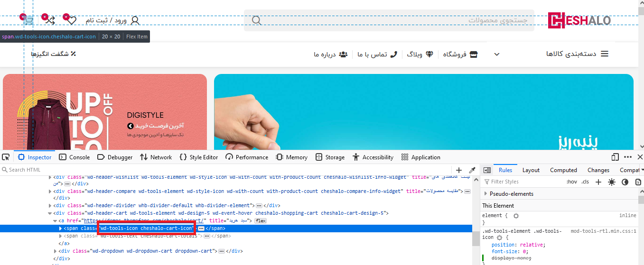Image resolution: width=644 pixels, height=265 pixels.
Task: Open the category dropdown chevron in navbar
Action: coord(496,55)
